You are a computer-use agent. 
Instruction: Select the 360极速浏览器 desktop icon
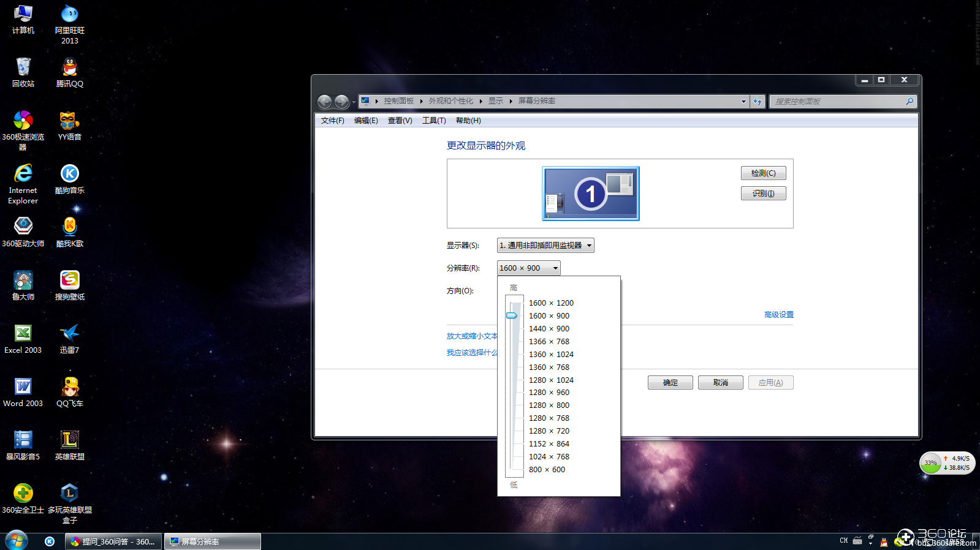click(23, 130)
